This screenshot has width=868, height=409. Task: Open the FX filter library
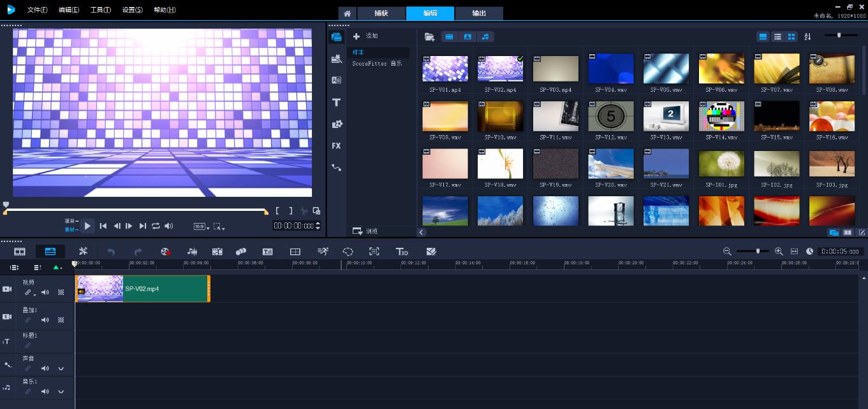[x=336, y=146]
